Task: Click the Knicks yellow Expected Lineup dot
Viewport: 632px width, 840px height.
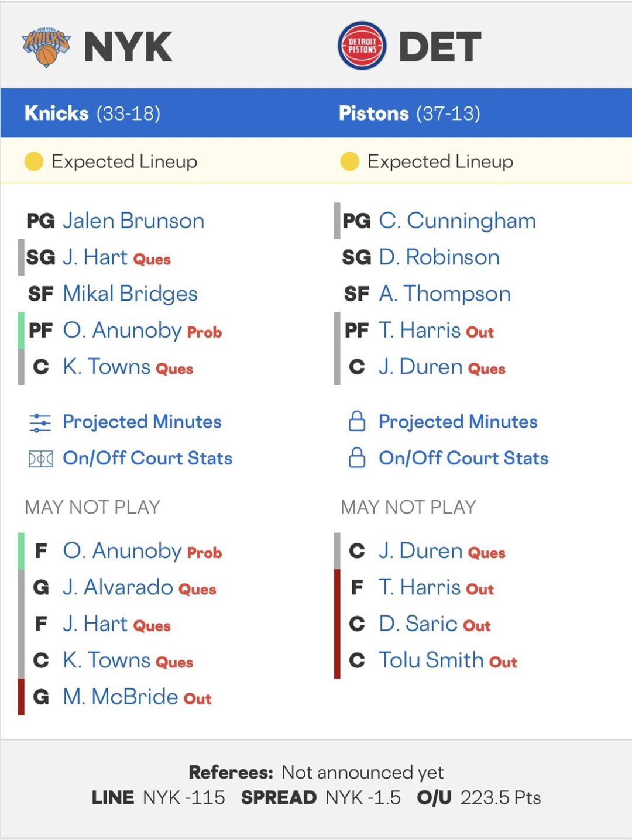Action: click(x=34, y=161)
